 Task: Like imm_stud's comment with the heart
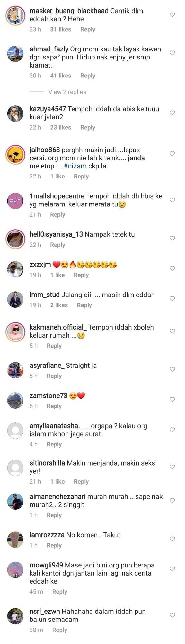(172, 299)
